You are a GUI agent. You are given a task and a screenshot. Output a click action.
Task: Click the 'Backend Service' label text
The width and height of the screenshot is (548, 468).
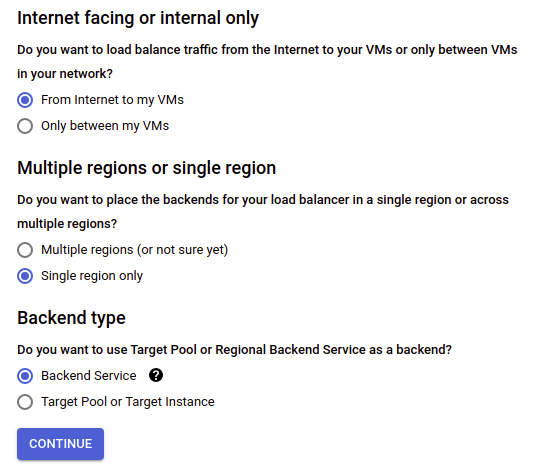89,376
